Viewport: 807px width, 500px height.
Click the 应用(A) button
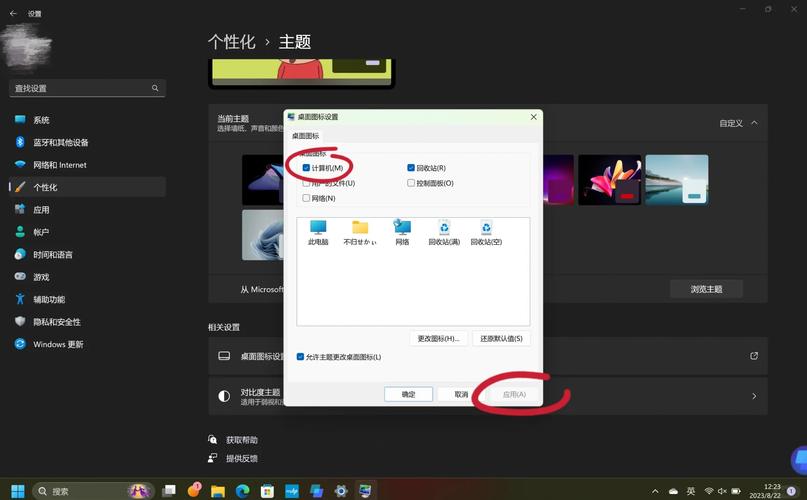pos(514,394)
